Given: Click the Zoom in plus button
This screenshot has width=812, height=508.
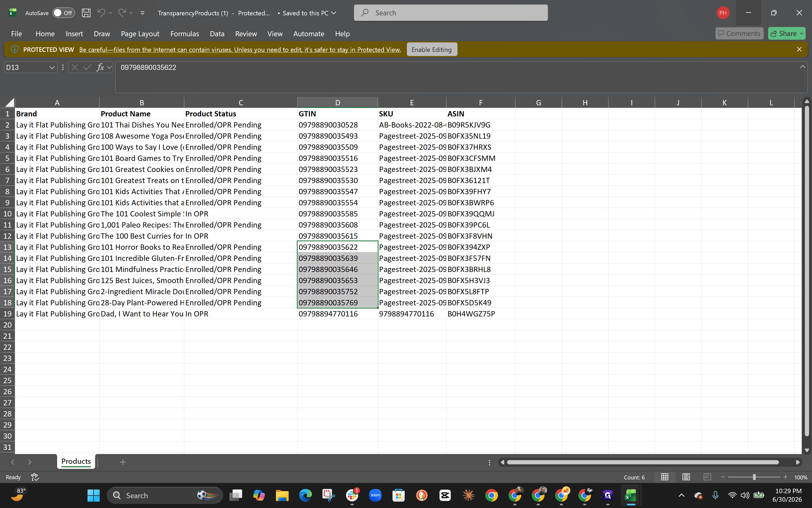Looking at the screenshot, I should 785,477.
